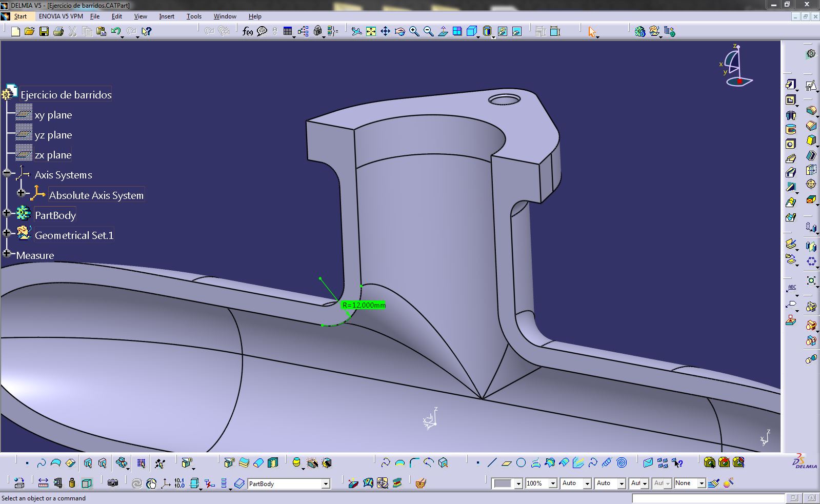Viewport: 820px width, 504px height.
Task: Click the Lock padlock icon
Action: click(317, 31)
